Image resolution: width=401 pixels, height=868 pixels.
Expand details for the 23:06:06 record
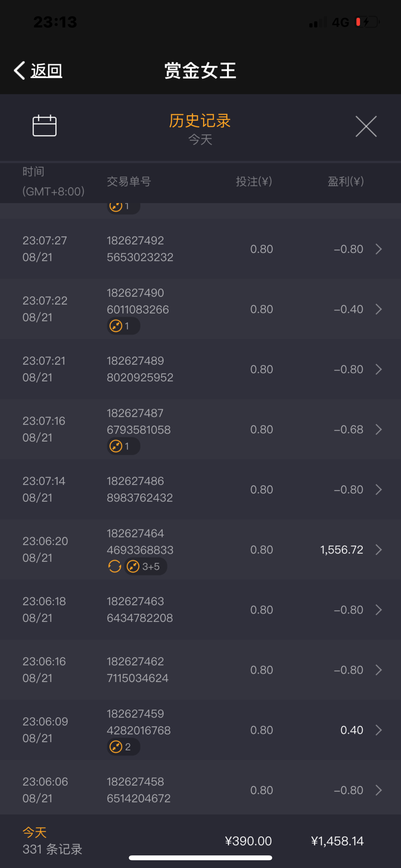pos(378,790)
